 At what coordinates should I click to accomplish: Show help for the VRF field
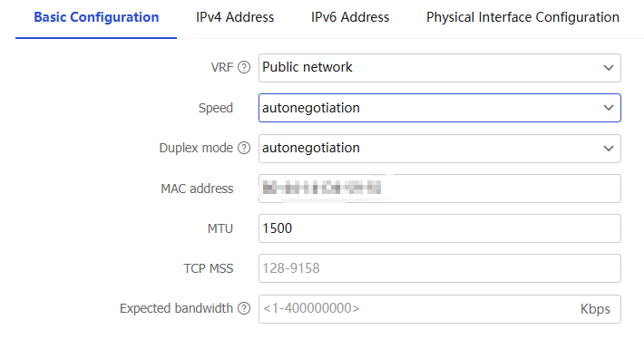click(244, 67)
